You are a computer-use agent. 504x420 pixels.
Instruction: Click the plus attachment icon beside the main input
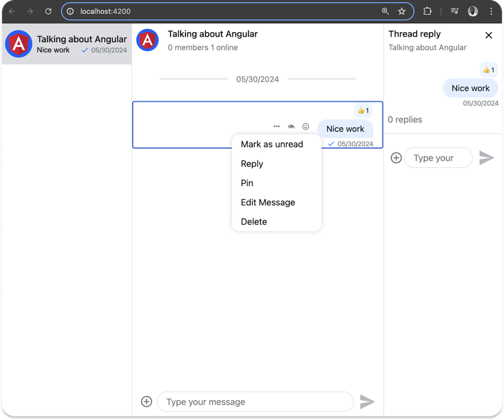pyautogui.click(x=146, y=401)
